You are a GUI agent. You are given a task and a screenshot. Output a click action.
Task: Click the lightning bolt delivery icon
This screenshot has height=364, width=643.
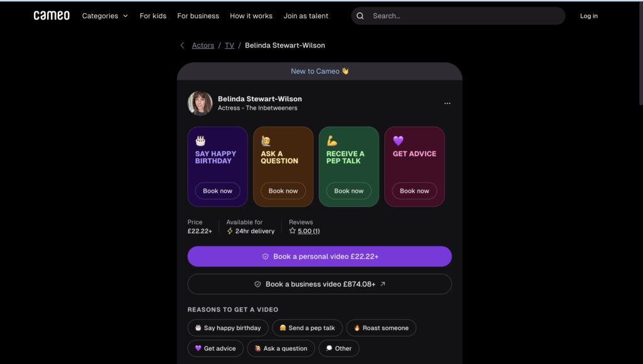(x=230, y=231)
